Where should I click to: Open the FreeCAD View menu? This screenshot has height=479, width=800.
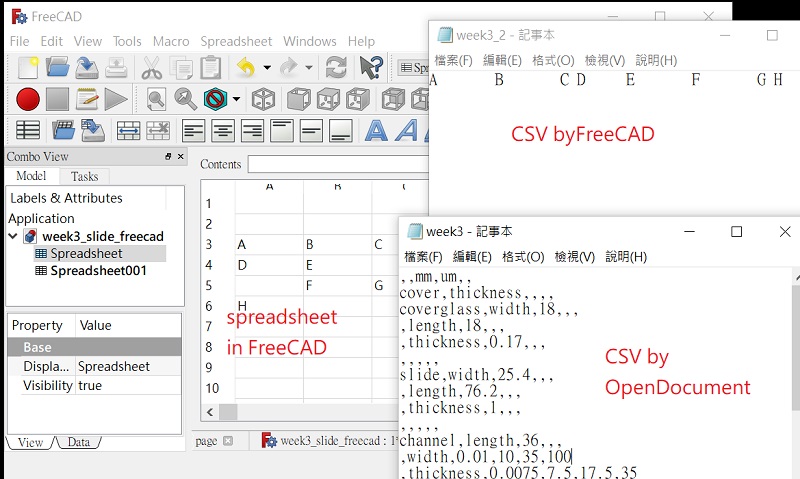88,41
